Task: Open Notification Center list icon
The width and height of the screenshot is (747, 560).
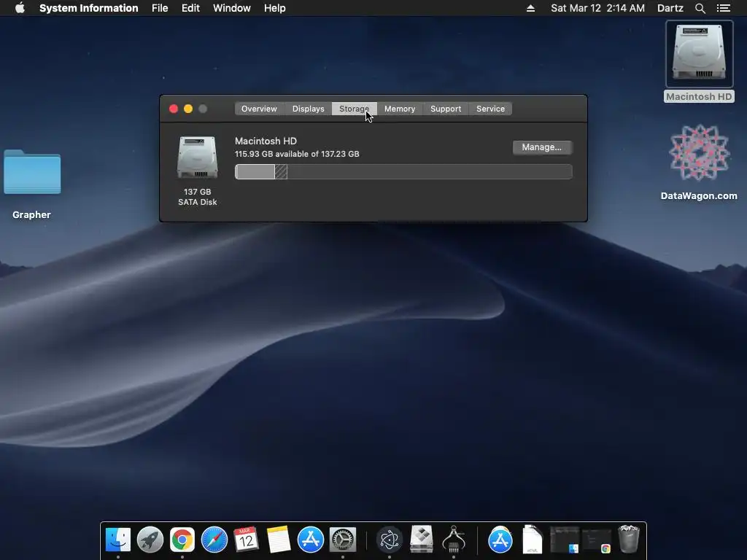Action: pos(723,8)
